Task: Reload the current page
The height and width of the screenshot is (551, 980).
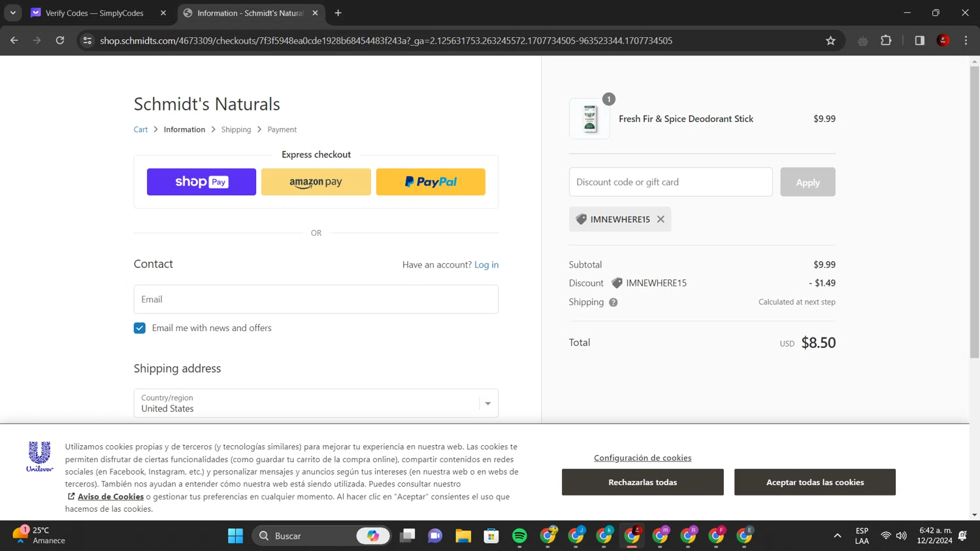Action: click(59, 40)
